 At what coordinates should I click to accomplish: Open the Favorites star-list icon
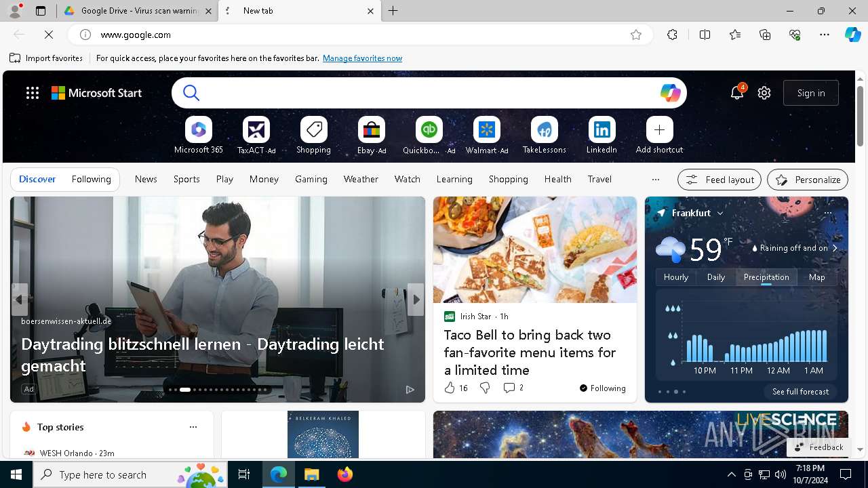click(x=735, y=35)
